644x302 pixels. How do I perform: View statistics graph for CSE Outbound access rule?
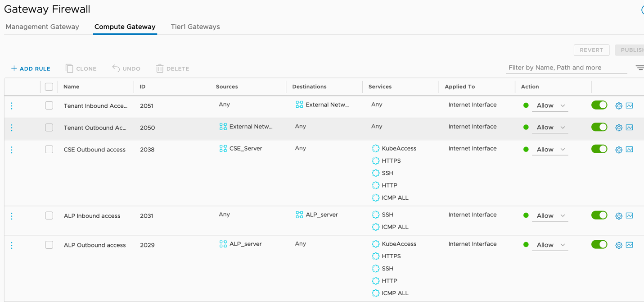pos(630,150)
